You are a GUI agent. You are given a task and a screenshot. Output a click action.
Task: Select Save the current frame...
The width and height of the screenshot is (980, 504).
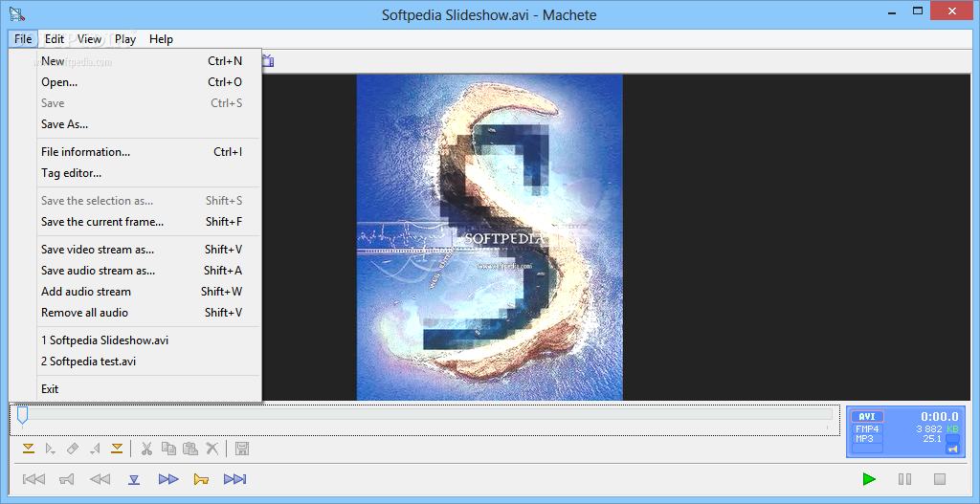coord(148,222)
